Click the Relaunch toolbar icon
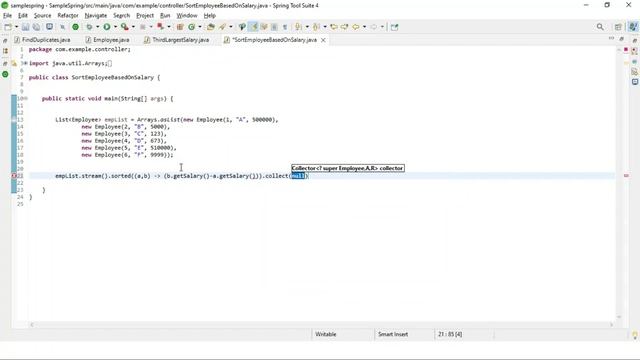Viewport: 640px width, 360px height. pos(89,27)
